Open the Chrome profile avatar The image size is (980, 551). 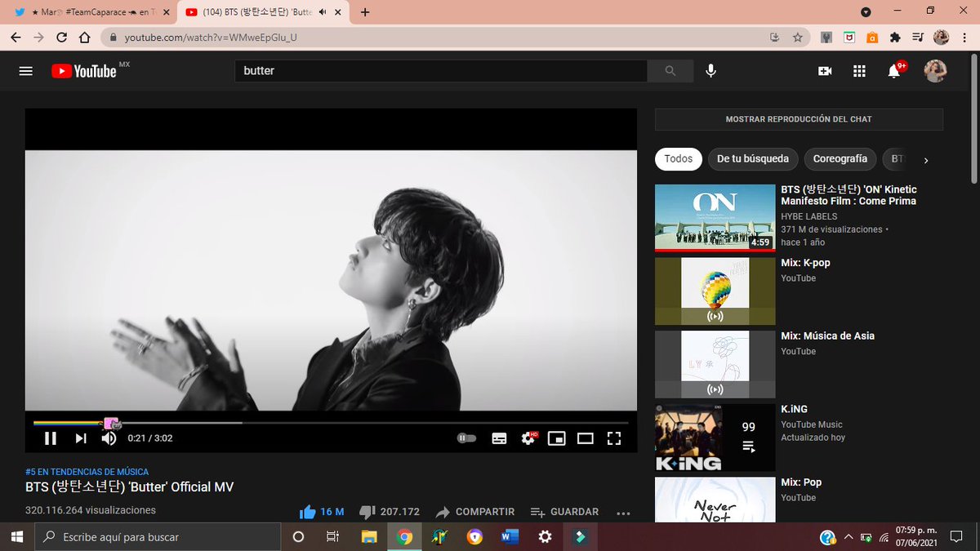coord(941,38)
